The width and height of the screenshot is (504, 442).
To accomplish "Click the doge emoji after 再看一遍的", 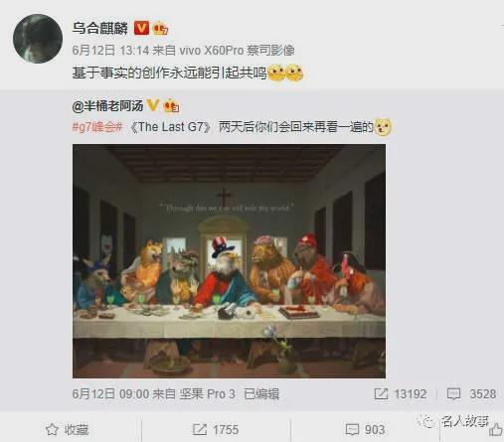I will pyautogui.click(x=383, y=127).
